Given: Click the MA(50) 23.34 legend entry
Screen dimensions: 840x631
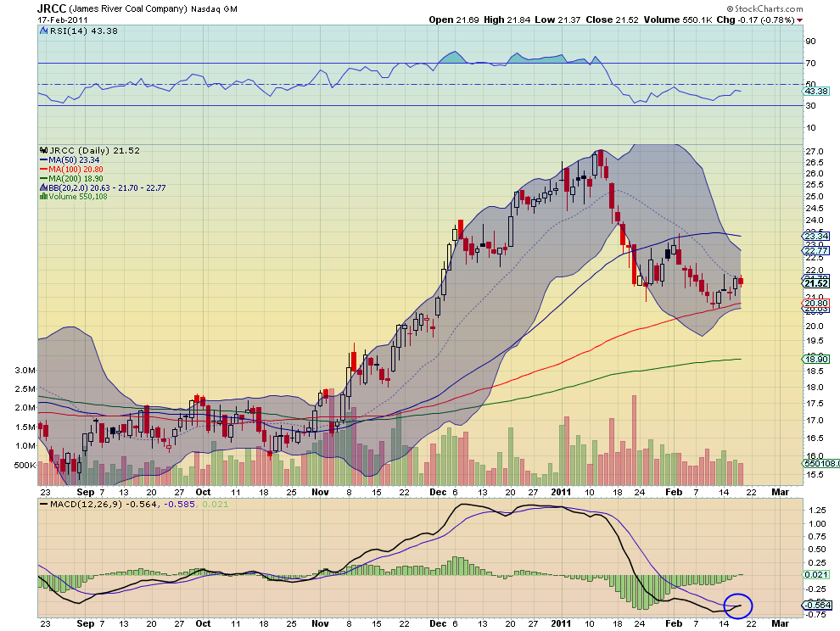Looking at the screenshot, I should tap(74, 160).
